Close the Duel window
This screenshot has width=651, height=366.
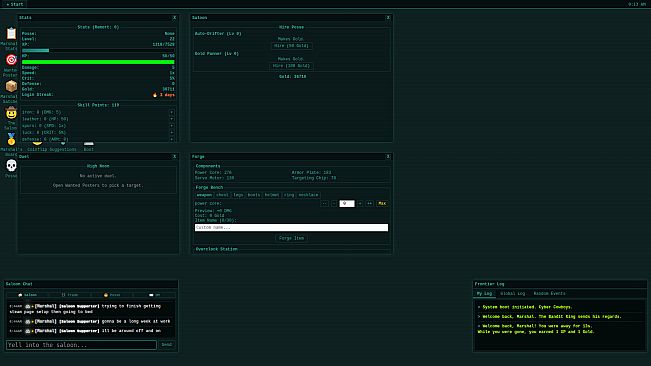pyautogui.click(x=174, y=156)
